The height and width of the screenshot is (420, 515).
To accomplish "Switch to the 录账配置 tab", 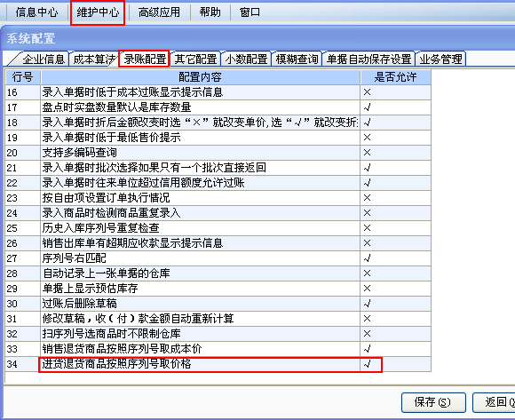I will [145, 59].
